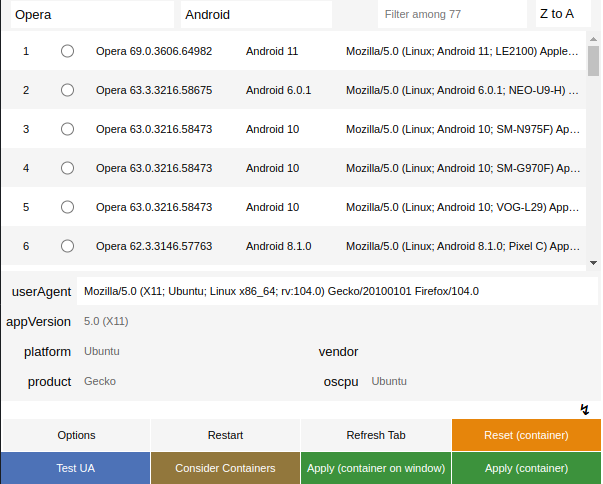Select radio button for Opera 69.0.3606.64982
This screenshot has height=484, width=603.
tap(67, 51)
